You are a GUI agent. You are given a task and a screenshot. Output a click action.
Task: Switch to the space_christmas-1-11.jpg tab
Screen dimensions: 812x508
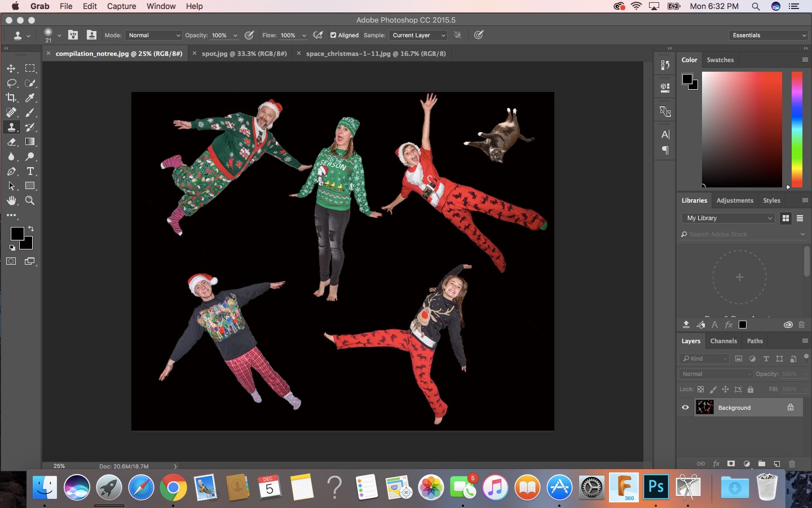pos(376,54)
